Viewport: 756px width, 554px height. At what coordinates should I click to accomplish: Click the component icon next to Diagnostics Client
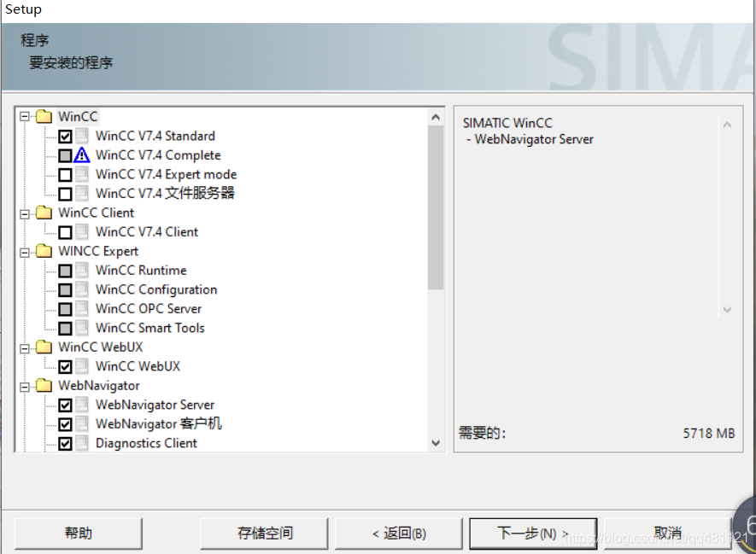coord(81,443)
